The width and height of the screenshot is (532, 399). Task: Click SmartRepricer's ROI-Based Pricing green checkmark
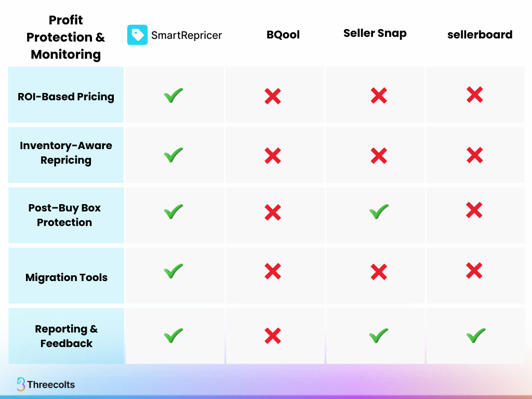[173, 96]
